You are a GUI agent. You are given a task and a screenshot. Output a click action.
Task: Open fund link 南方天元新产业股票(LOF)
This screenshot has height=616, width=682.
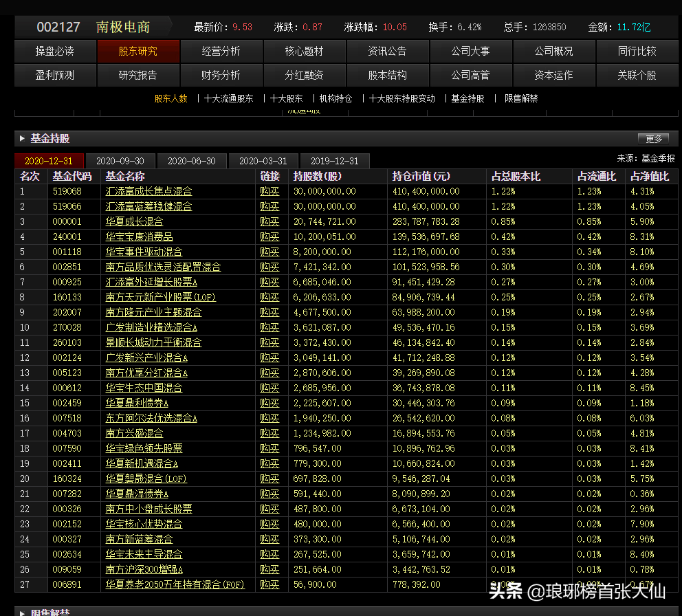(160, 297)
